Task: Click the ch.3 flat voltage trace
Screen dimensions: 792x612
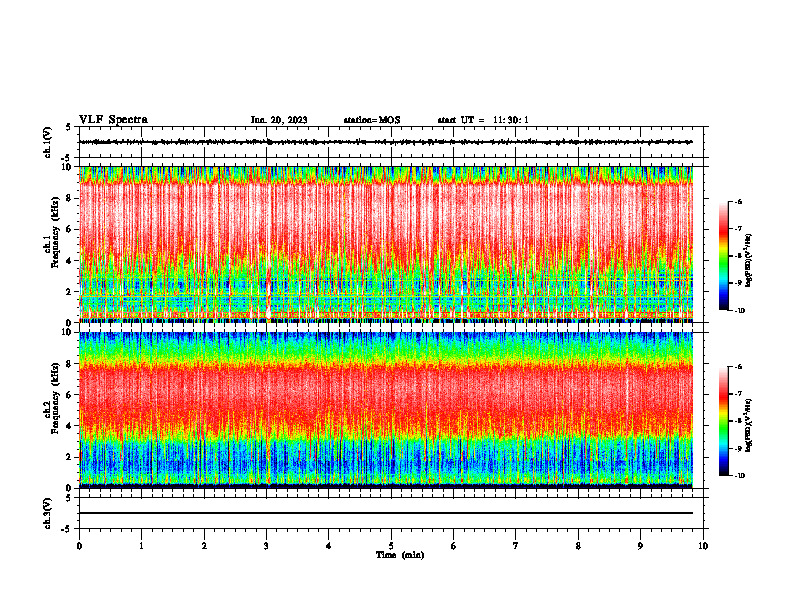Action: point(386,513)
